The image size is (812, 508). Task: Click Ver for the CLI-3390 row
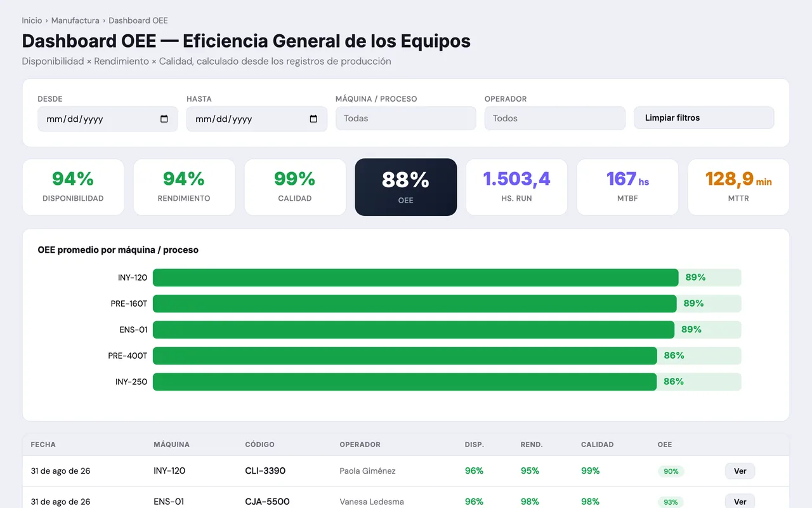click(740, 471)
